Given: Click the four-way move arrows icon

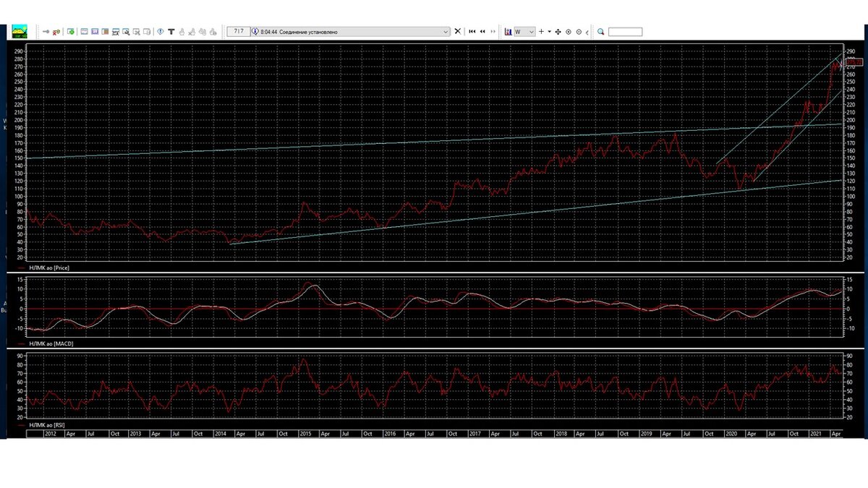Looking at the screenshot, I should [x=558, y=32].
